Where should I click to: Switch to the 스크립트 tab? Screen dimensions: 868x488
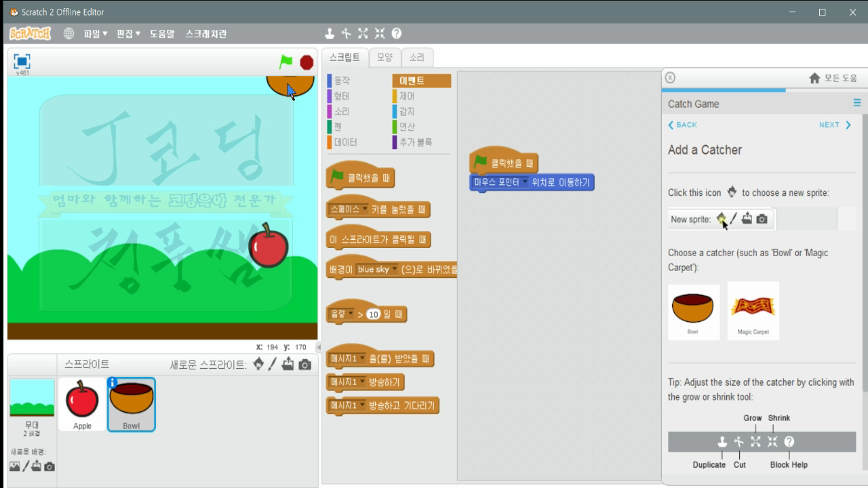coord(344,58)
